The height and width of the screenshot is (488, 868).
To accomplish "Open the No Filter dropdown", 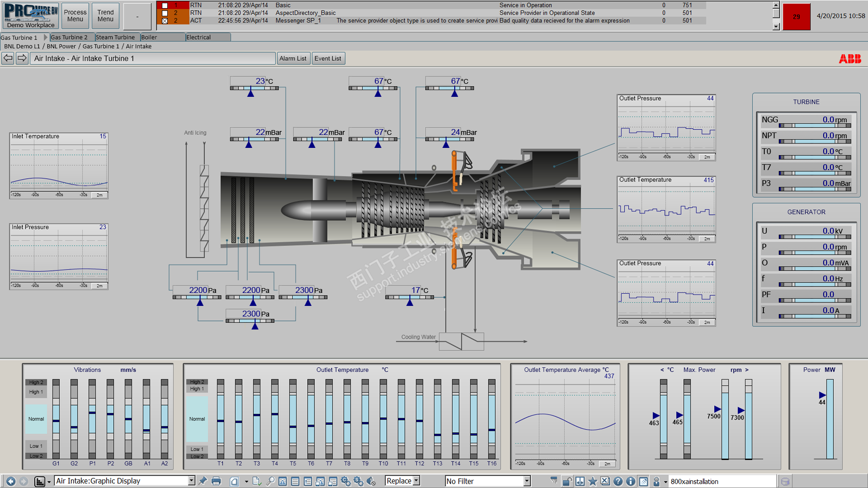I will pyautogui.click(x=527, y=481).
